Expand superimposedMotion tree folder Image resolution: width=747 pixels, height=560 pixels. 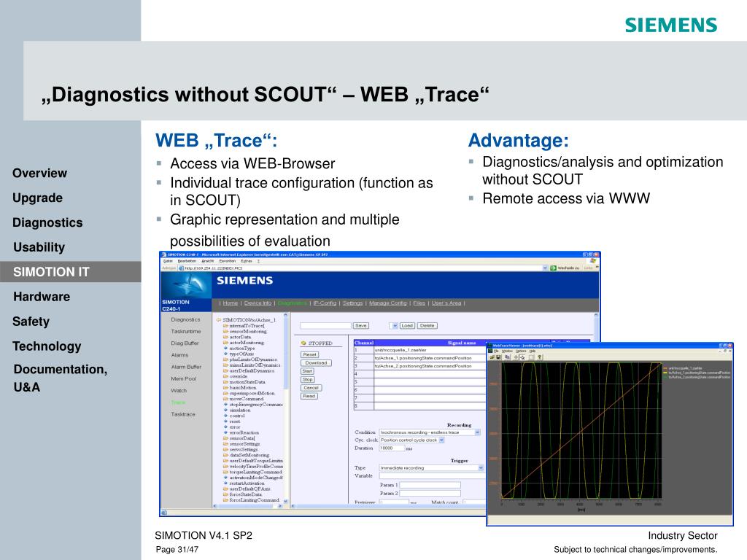[226, 393]
